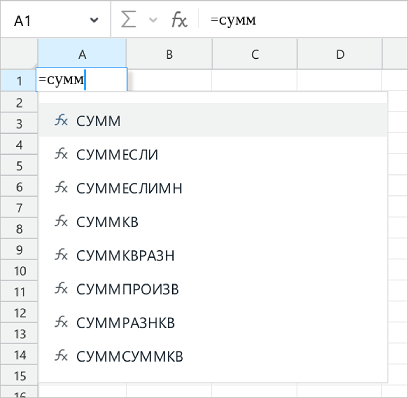Select row 15 header
The width and height of the screenshot is (408, 398).
(x=19, y=376)
